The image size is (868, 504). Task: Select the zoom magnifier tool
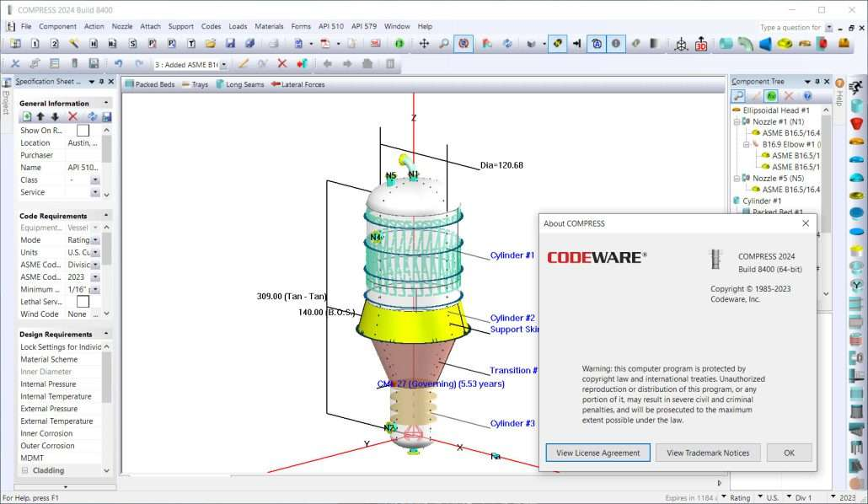click(x=444, y=43)
